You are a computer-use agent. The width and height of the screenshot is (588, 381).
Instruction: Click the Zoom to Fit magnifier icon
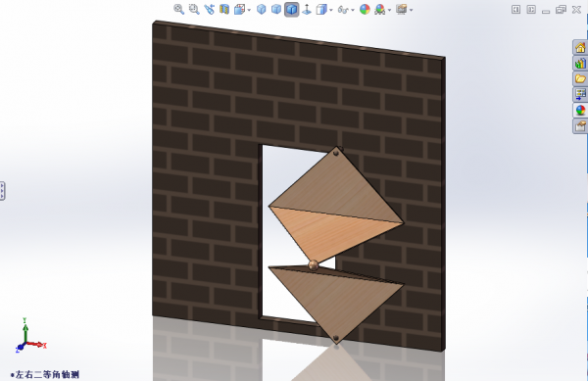(179, 10)
